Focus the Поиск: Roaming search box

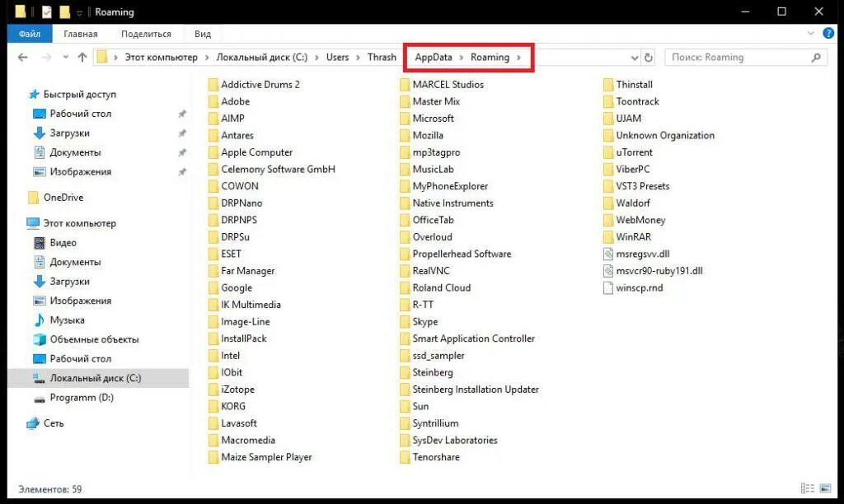745,57
